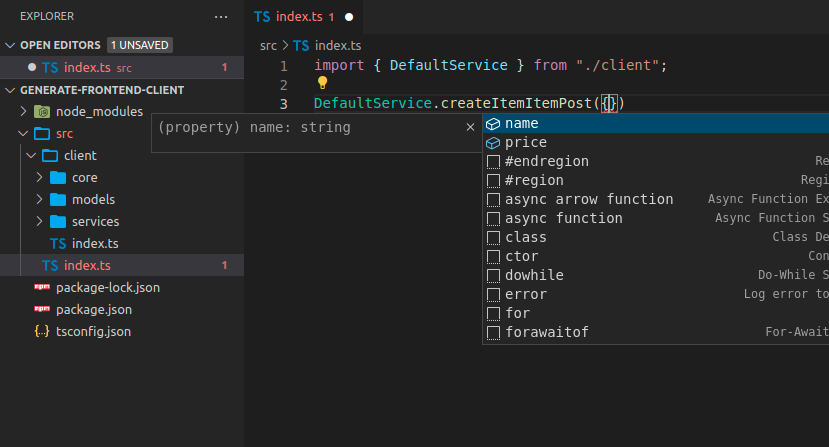Choose the async arrow function snippet

pyautogui.click(x=588, y=199)
